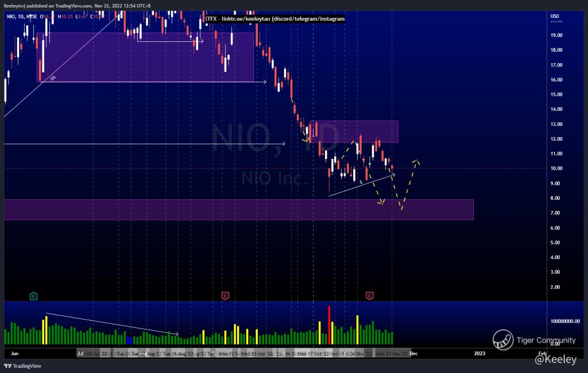Click the 17.00 price axis label
588x373 pixels.
coord(556,65)
